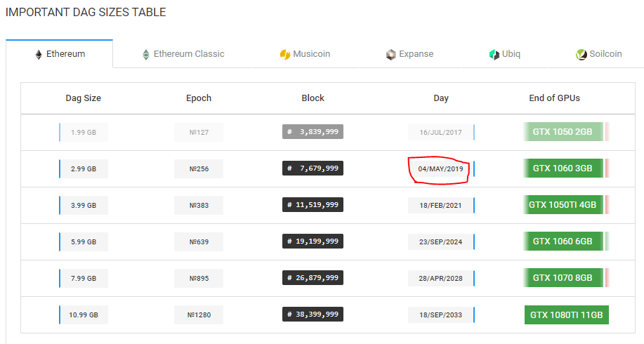The image size is (644, 344).
Task: Click epoch №1280 cell
Action: 199,315
